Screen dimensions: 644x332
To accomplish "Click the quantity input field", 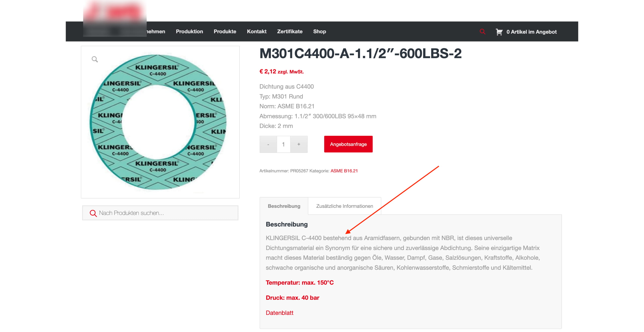I will [284, 144].
